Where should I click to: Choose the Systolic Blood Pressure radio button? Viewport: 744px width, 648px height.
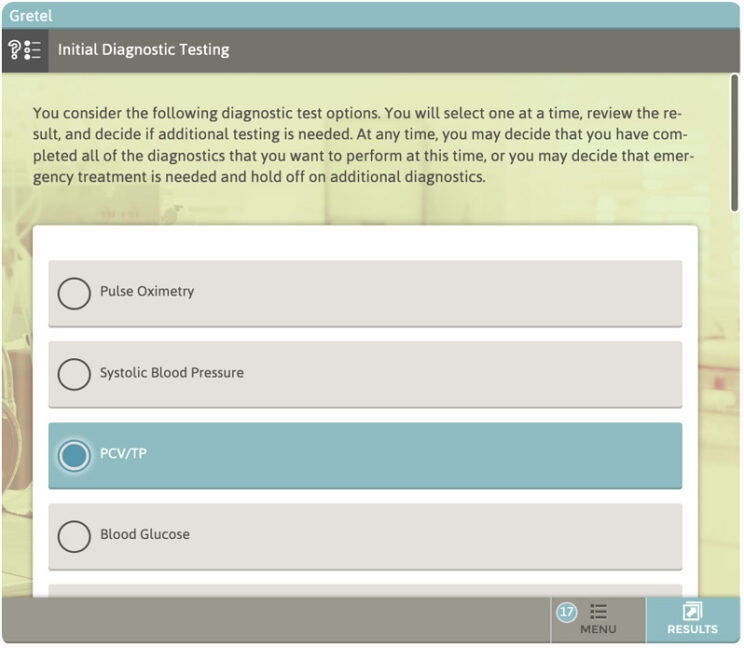pyautogui.click(x=74, y=374)
